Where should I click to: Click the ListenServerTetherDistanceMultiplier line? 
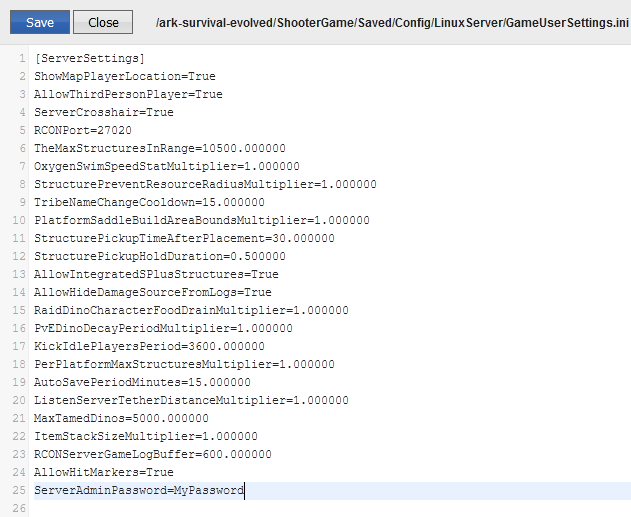point(191,400)
